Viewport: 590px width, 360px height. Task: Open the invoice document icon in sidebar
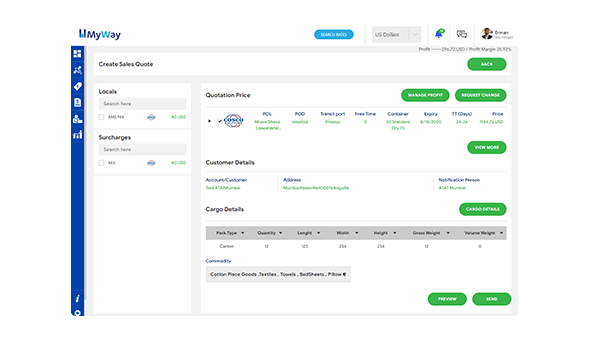77,102
